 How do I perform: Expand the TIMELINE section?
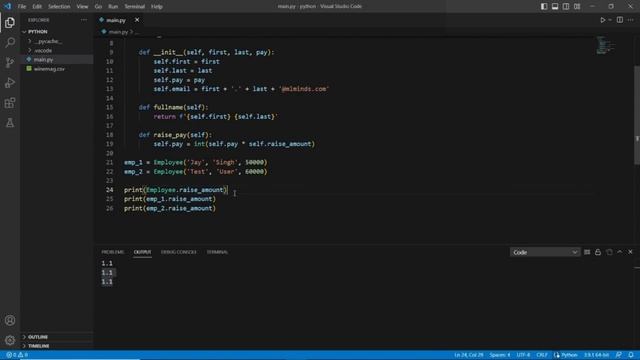pos(38,346)
